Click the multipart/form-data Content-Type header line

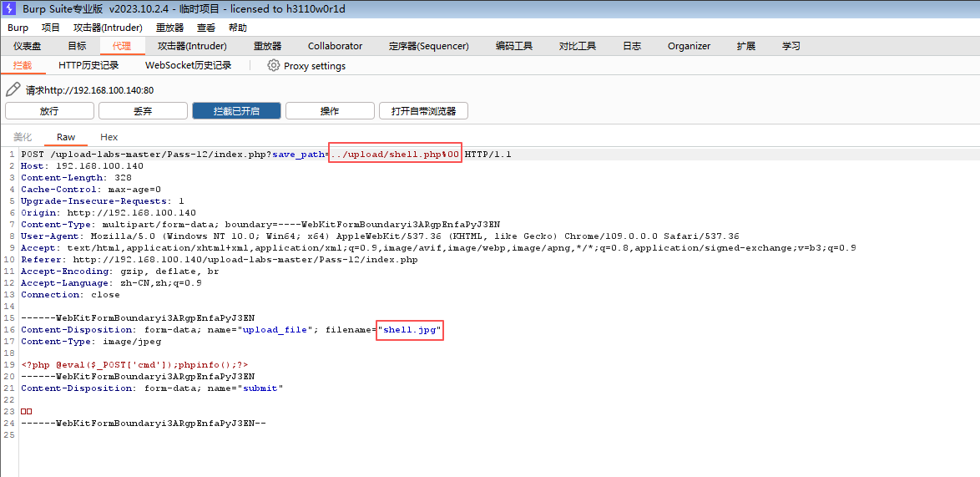[x=260, y=225]
